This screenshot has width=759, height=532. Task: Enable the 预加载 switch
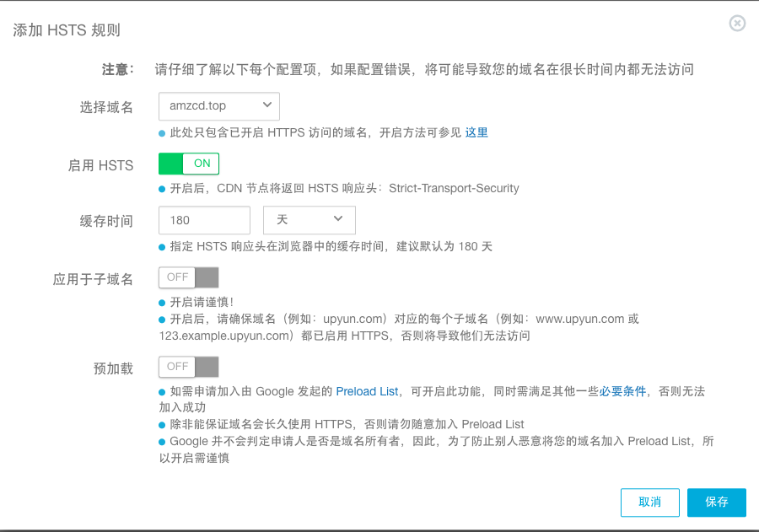coord(189,367)
